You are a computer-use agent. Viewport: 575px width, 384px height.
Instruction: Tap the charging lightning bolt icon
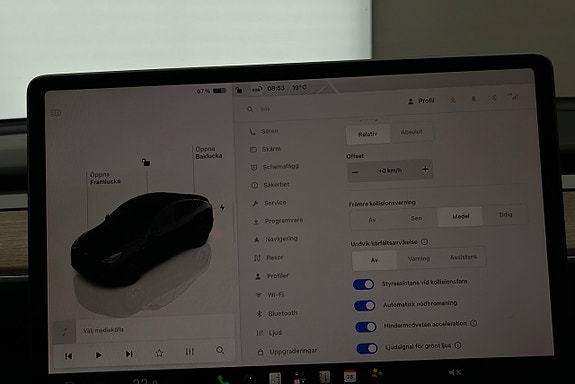(222, 208)
